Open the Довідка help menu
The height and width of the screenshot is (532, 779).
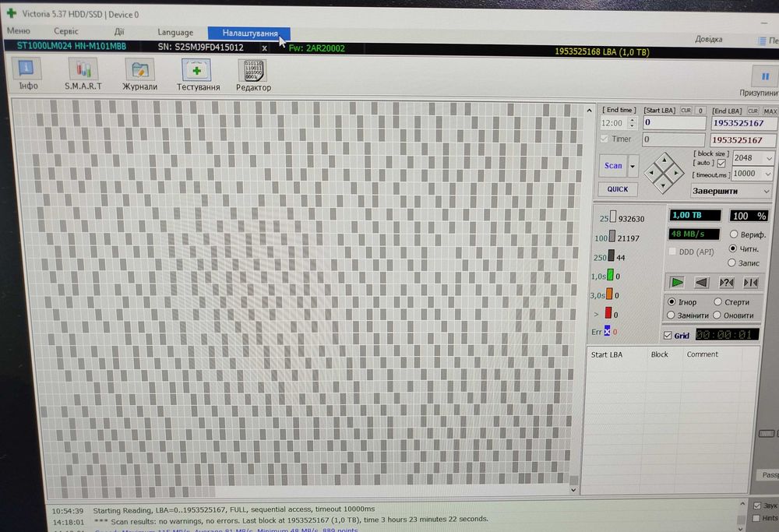(x=708, y=39)
